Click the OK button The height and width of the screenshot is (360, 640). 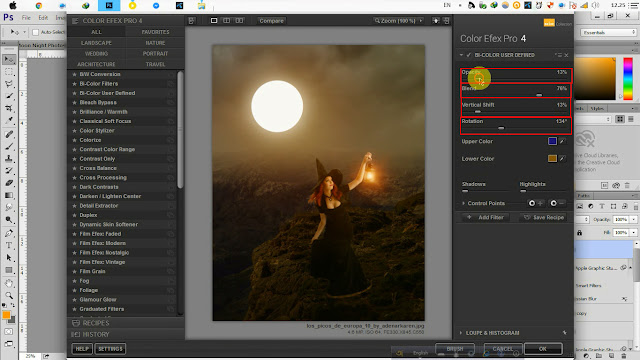click(543, 349)
